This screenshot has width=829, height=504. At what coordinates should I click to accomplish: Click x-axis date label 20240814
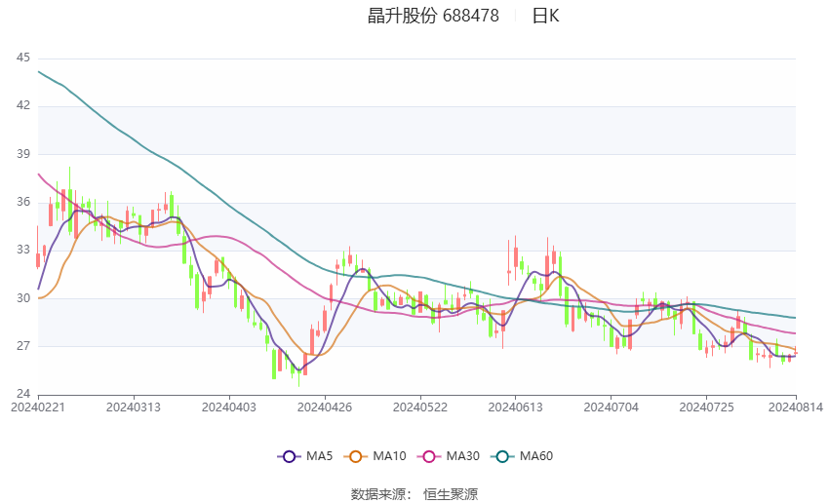[796, 407]
